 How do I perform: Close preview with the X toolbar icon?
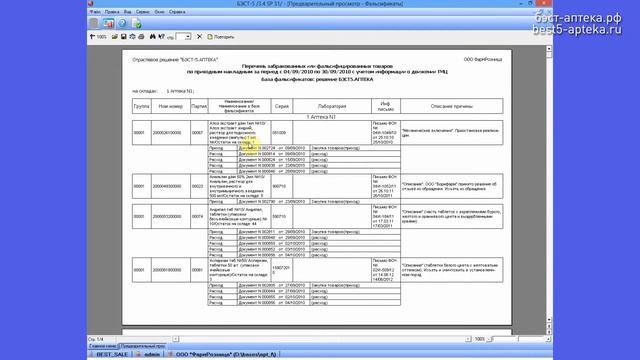pos(199,37)
